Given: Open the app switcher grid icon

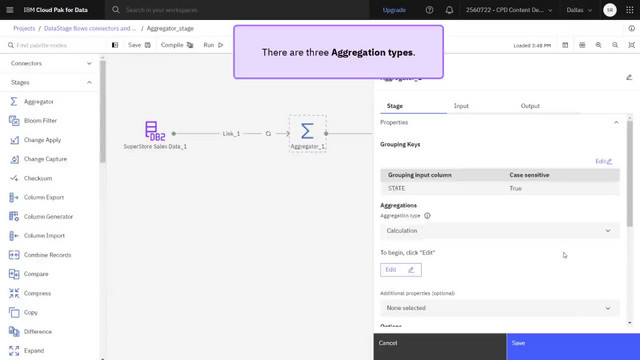Looking at the screenshot, I should pos(630,10).
